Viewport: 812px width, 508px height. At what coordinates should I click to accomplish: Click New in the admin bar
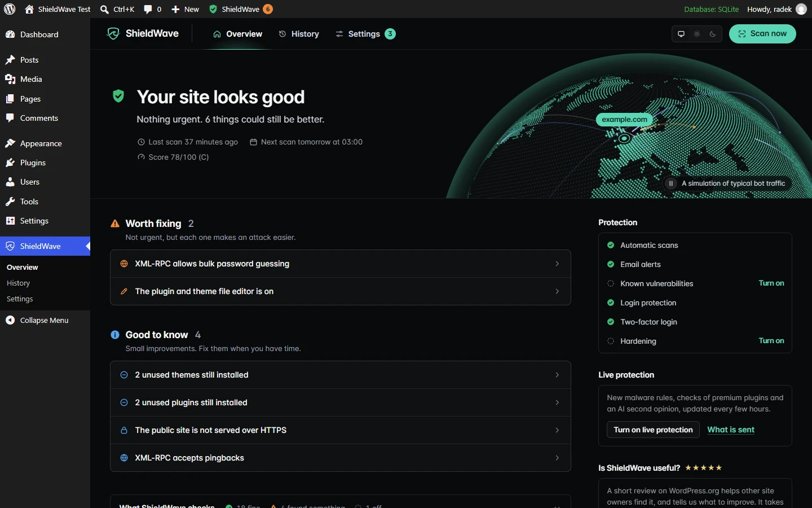[x=185, y=9]
